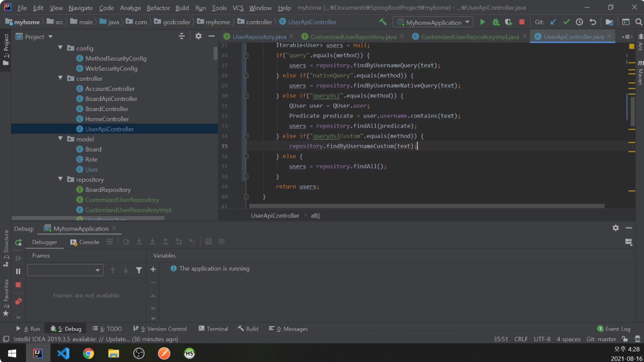Click the UTF-8 encoding in the status bar
644x362 pixels.
click(x=542, y=339)
